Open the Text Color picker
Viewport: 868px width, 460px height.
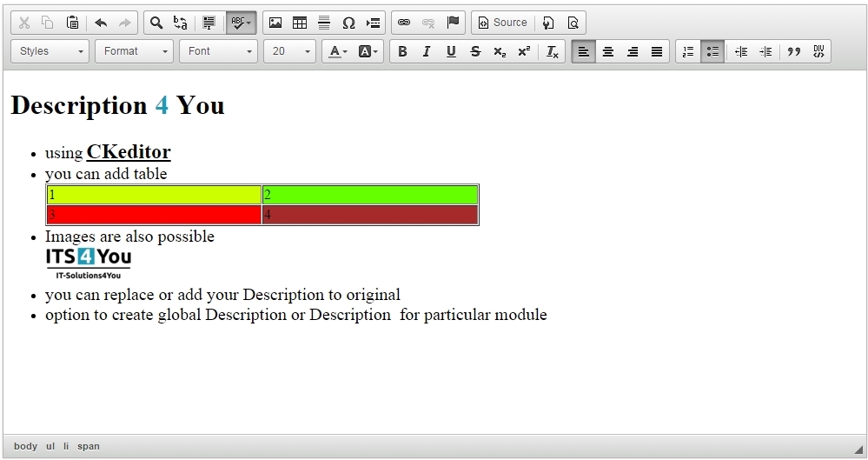click(337, 51)
